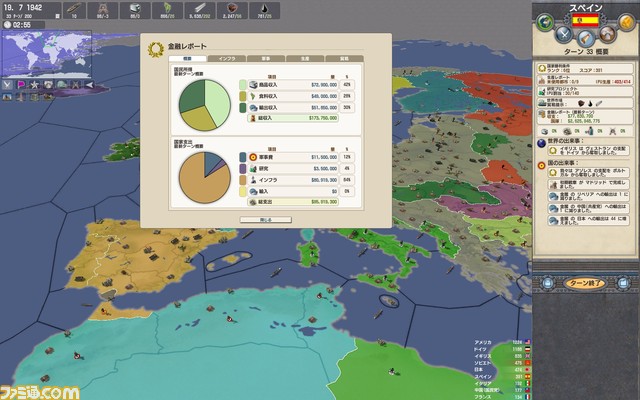
Task: Click the blue military expense swatch
Action: (243, 157)
